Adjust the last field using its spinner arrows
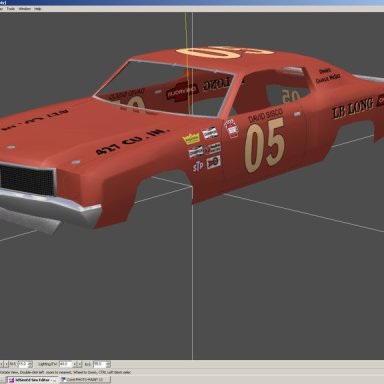This screenshot has width=384, height=384. click(x=108, y=364)
